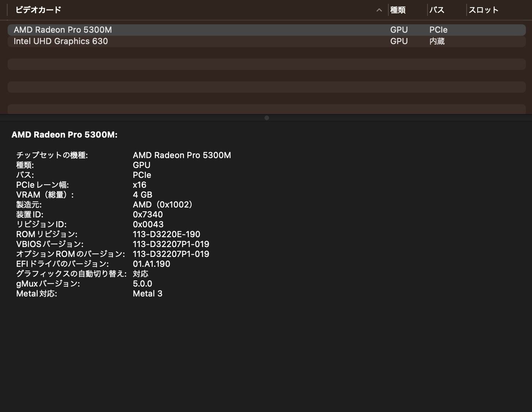Click the バス label in the details pane

[25, 175]
